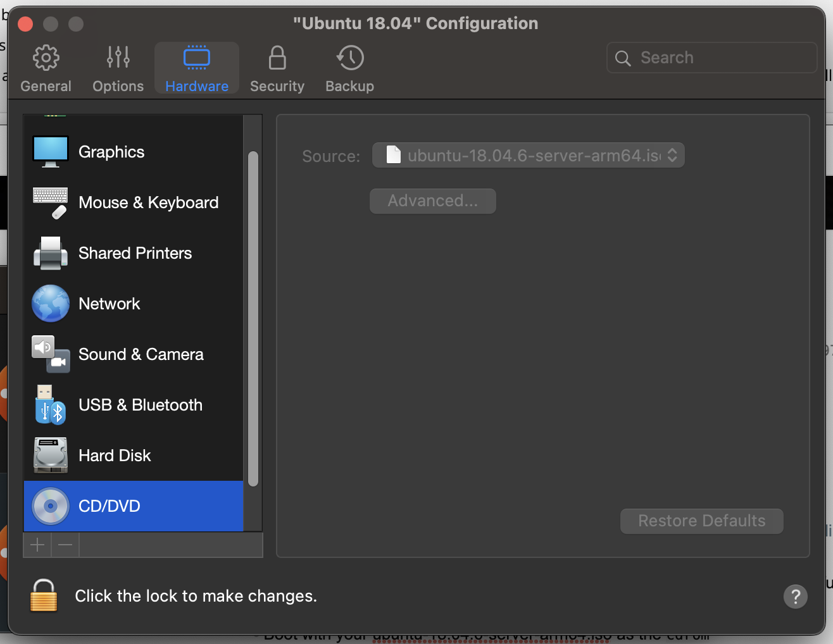Switch to the Options tab
This screenshot has width=833, height=644.
(x=118, y=68)
